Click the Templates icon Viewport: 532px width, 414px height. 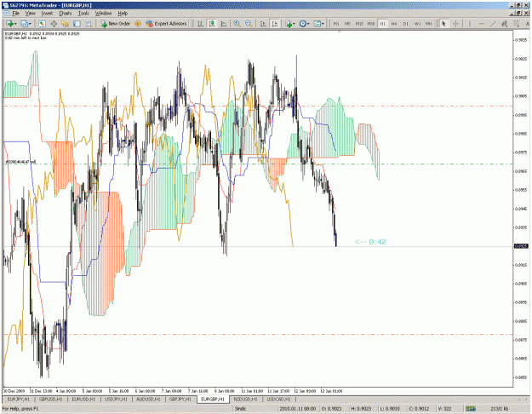pyautogui.click(x=317, y=24)
